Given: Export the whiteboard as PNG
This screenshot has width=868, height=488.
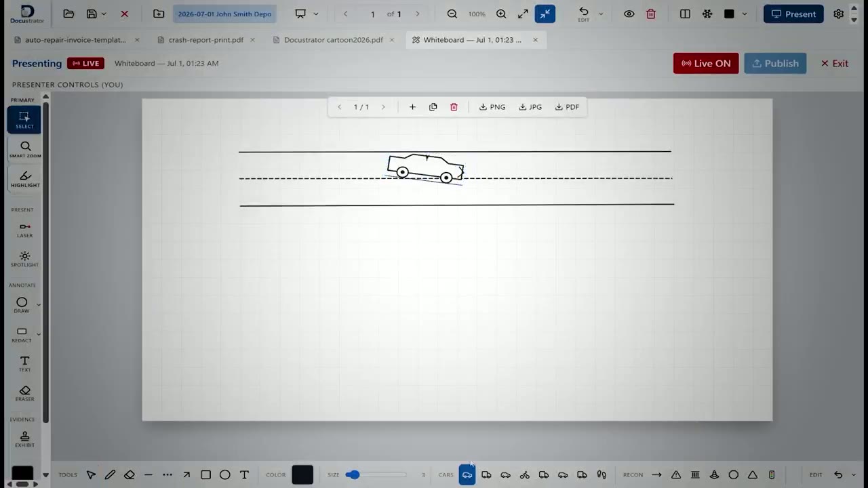Looking at the screenshot, I should (x=492, y=107).
